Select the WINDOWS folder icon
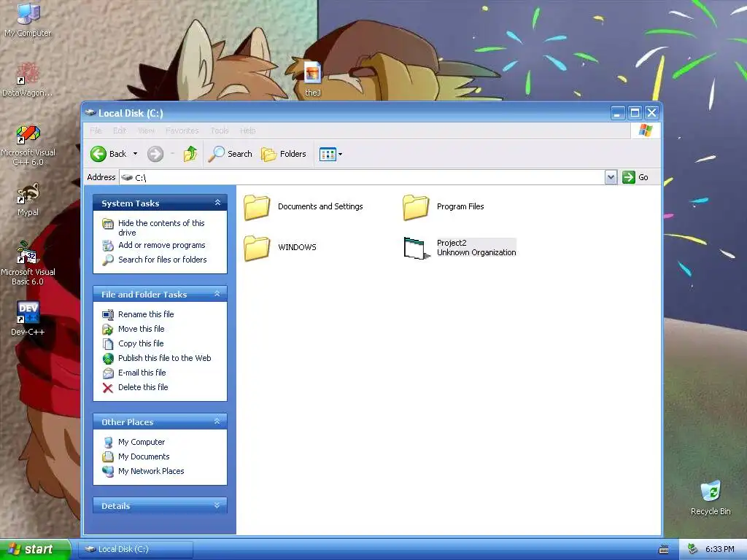This screenshot has width=747, height=560. [x=257, y=248]
